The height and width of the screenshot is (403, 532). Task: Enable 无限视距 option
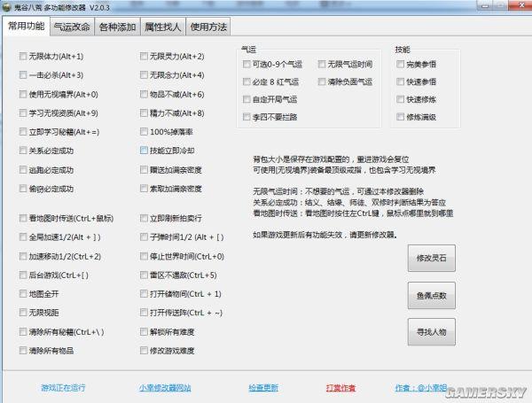[23, 312]
